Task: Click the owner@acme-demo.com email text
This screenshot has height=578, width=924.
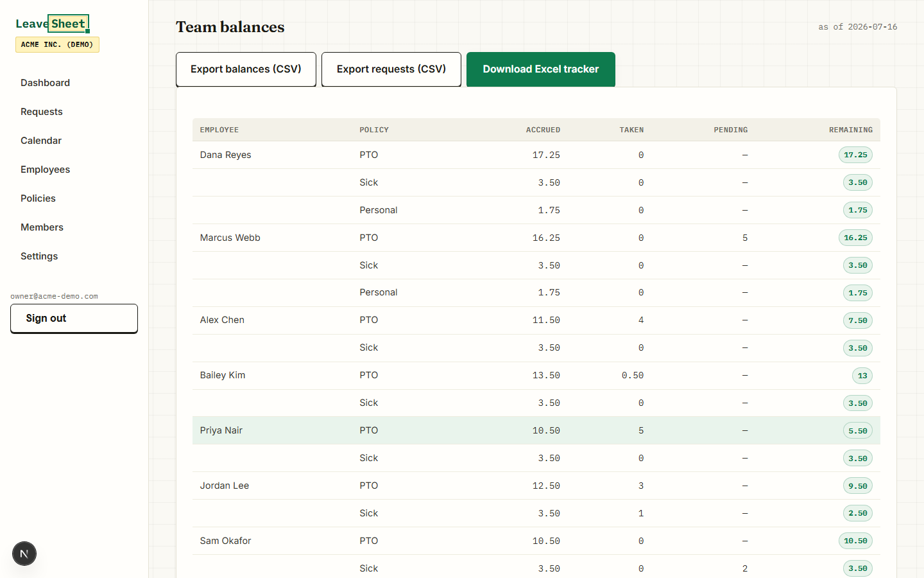Action: 54,296
